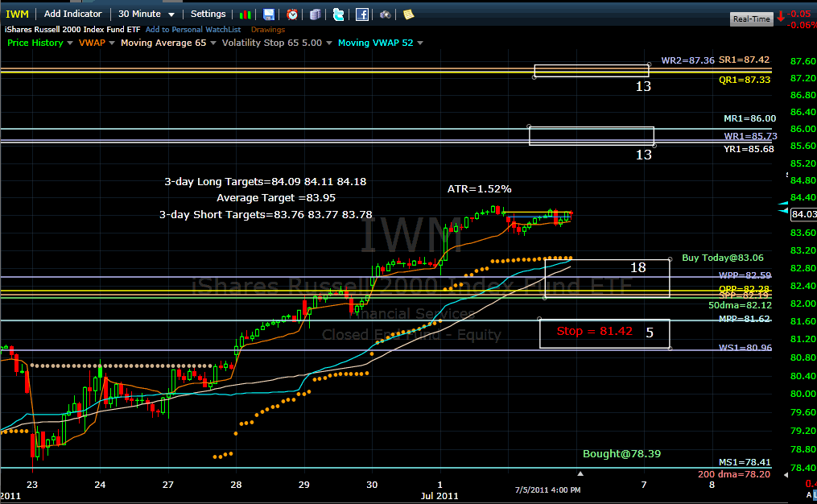This screenshot has height=504, width=817.
Task: Click the YR1=85.68 level label
Action: (749, 149)
